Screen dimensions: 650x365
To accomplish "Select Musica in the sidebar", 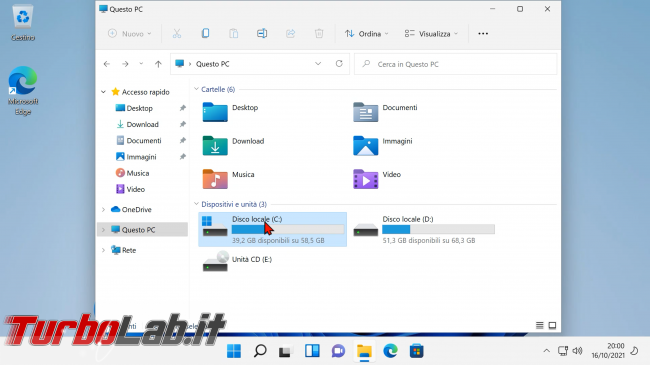I will pyautogui.click(x=137, y=173).
